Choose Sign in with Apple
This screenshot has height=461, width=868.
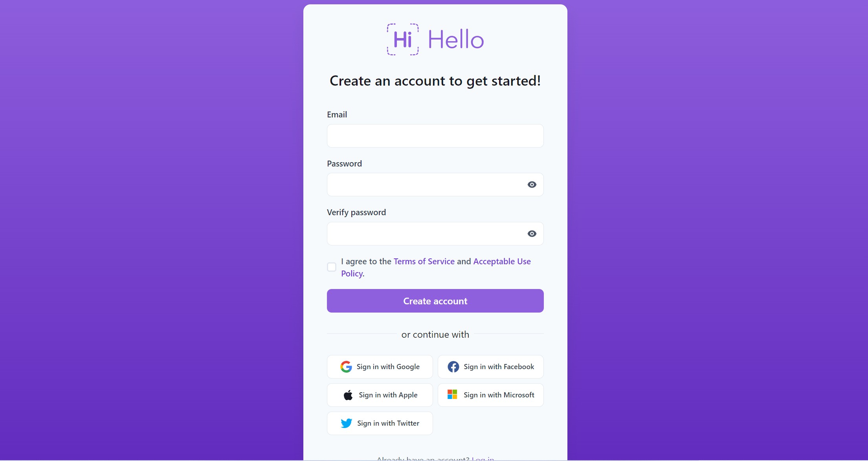coord(380,395)
